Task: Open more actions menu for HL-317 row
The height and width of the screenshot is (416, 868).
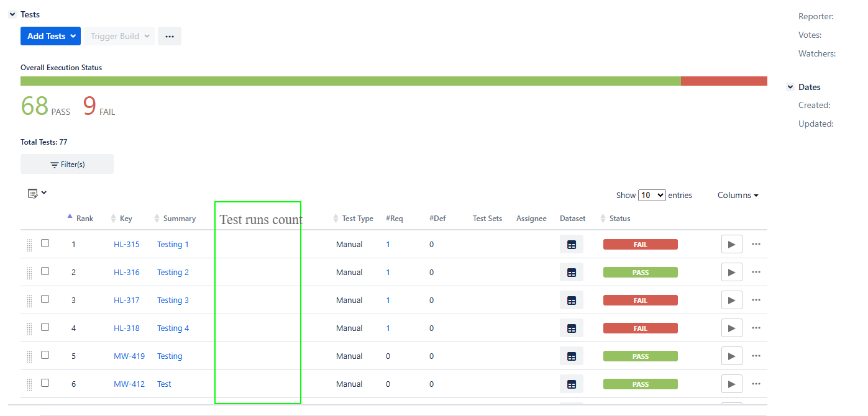Action: (756, 300)
